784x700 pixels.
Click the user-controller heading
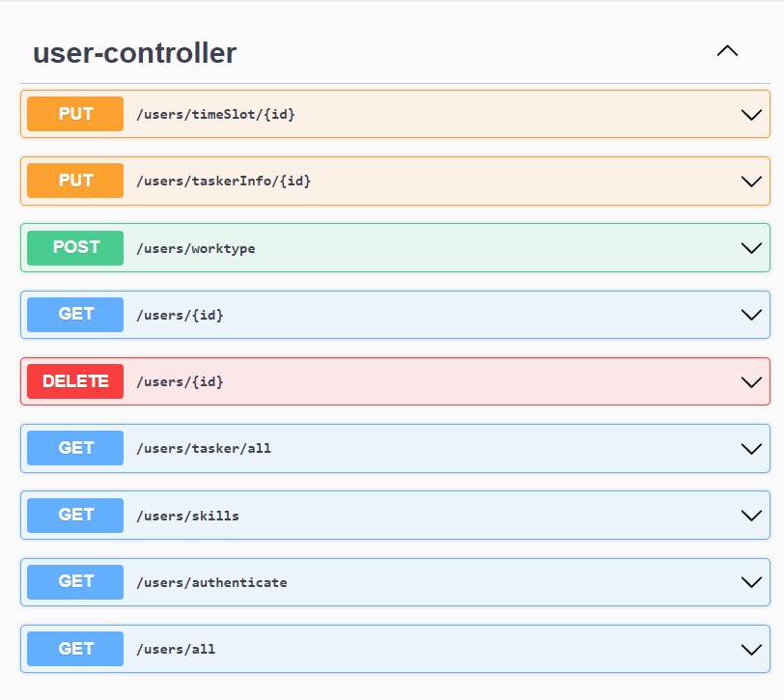click(x=135, y=54)
